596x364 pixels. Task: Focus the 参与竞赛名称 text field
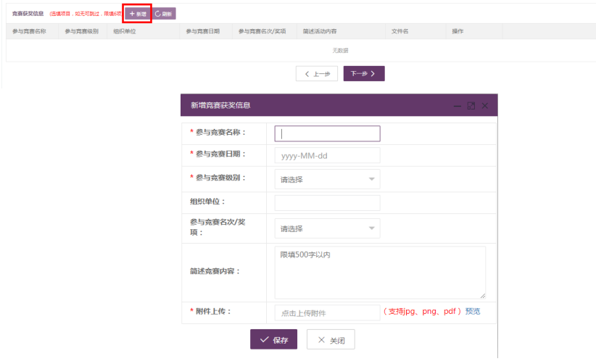click(x=327, y=133)
